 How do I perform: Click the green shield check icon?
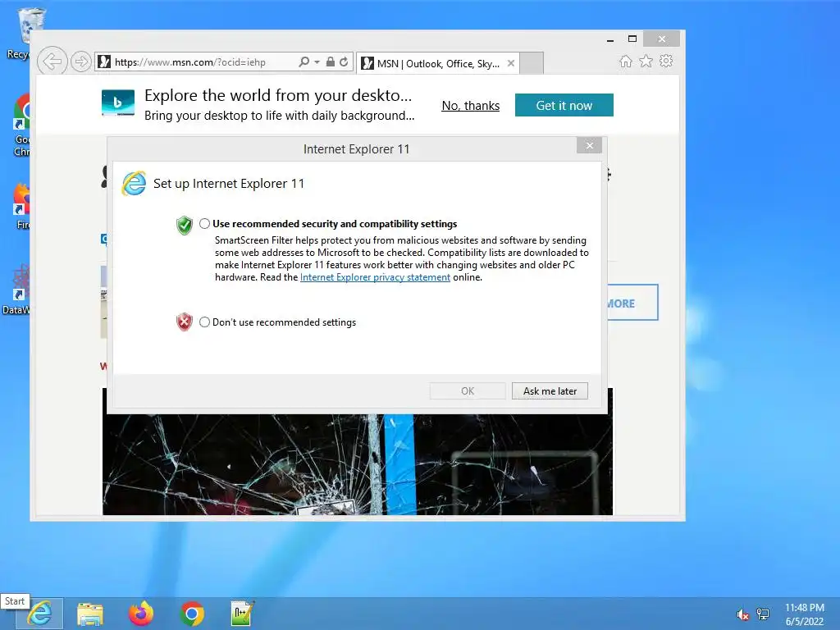click(185, 225)
